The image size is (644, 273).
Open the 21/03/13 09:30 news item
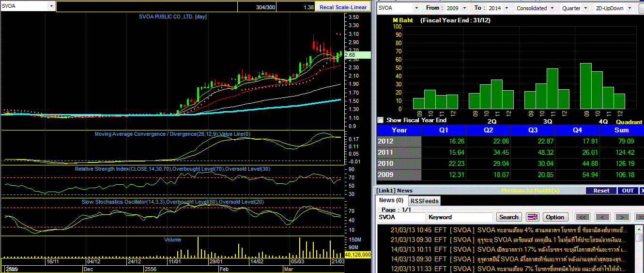point(508,240)
